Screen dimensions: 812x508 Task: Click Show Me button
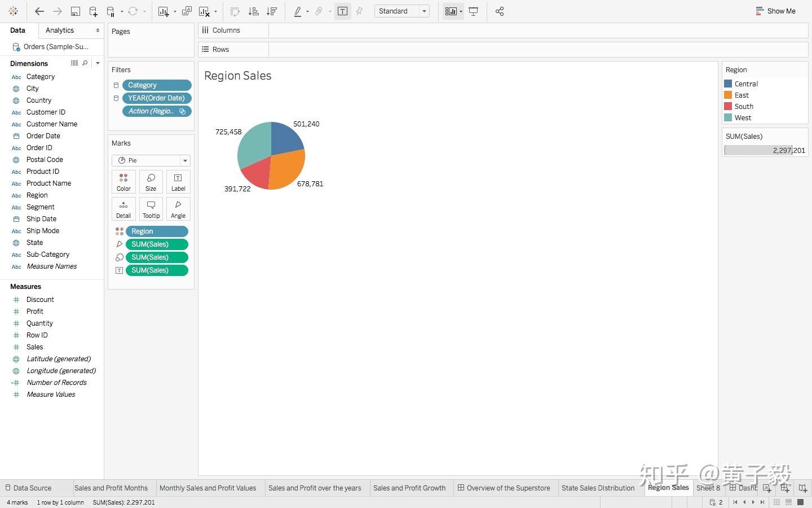(776, 11)
